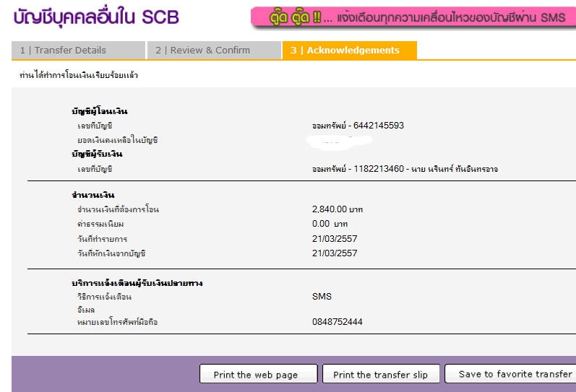
Task: Select sender account number 6442145593
Action: tap(379, 126)
